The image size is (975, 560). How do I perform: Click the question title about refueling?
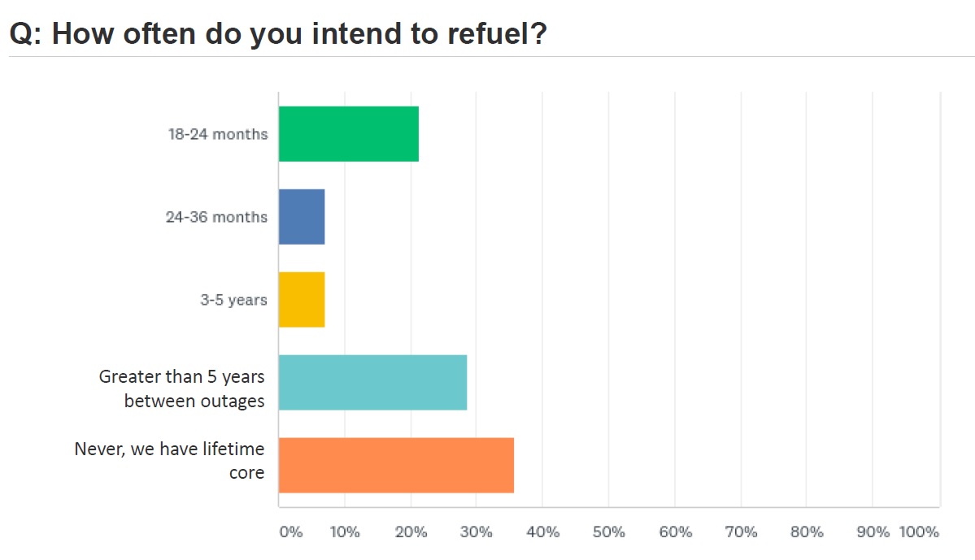[x=277, y=35]
